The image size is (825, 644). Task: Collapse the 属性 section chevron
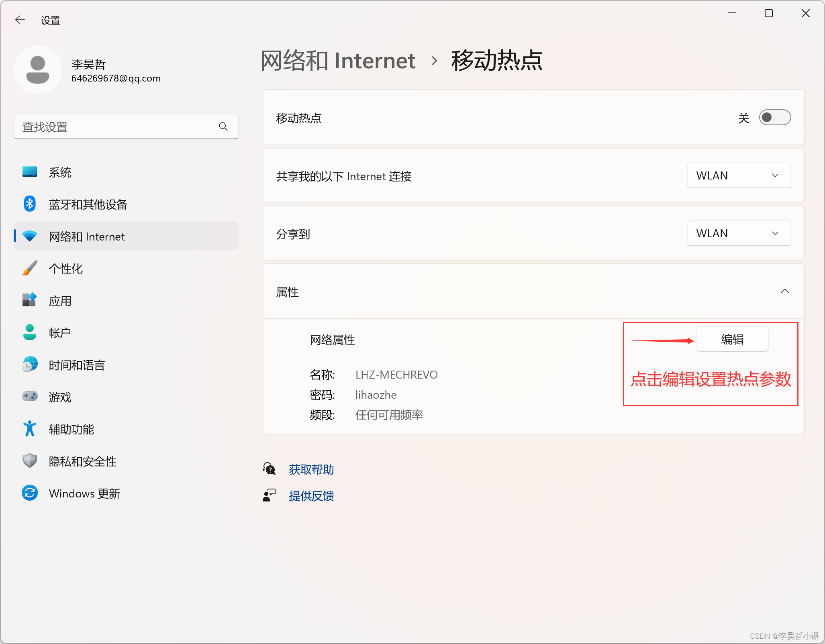(x=784, y=291)
